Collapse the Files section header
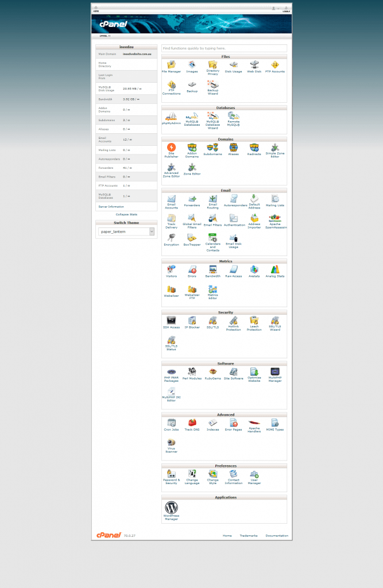 (x=224, y=57)
